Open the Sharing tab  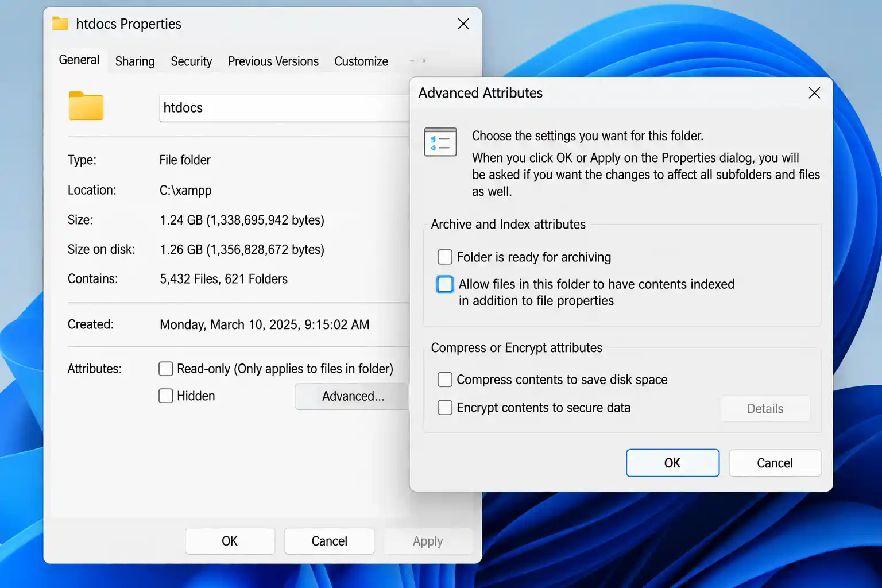(x=135, y=61)
